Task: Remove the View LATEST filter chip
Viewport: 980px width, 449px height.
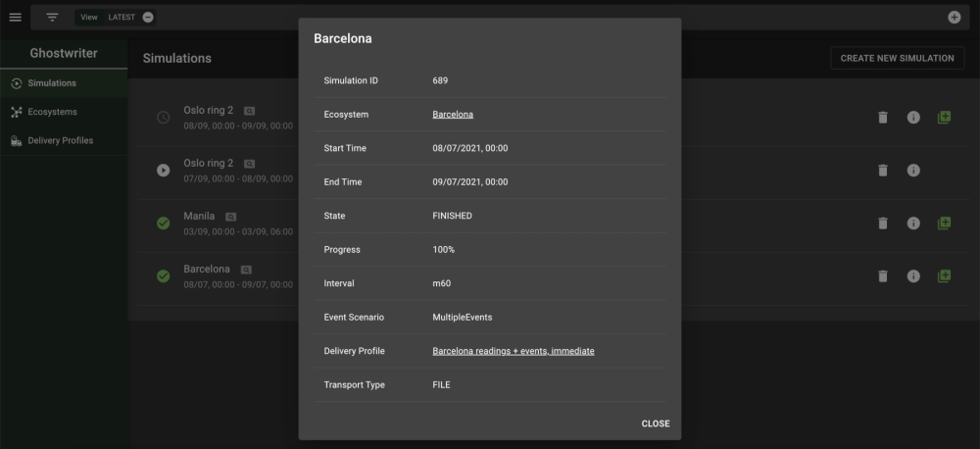Action: (147, 17)
